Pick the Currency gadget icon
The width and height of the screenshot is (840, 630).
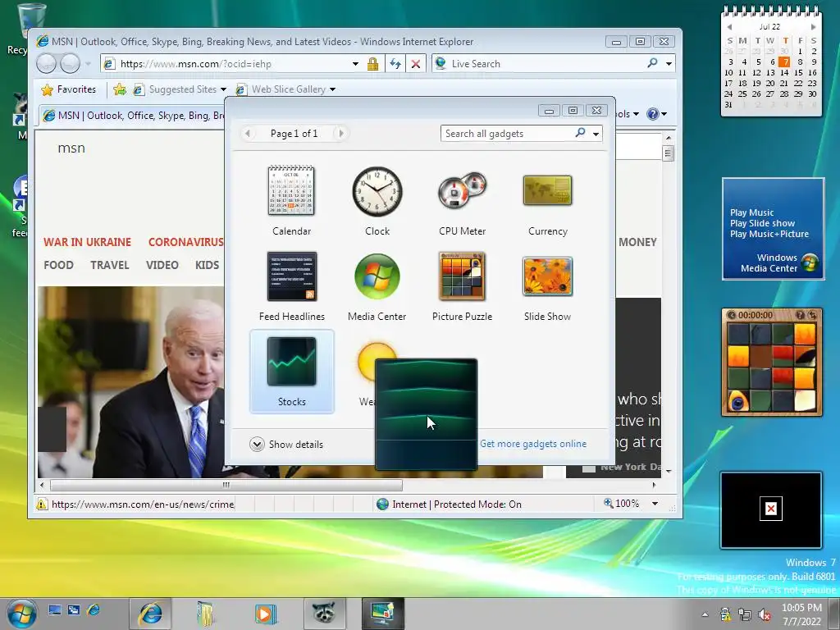[547, 190]
